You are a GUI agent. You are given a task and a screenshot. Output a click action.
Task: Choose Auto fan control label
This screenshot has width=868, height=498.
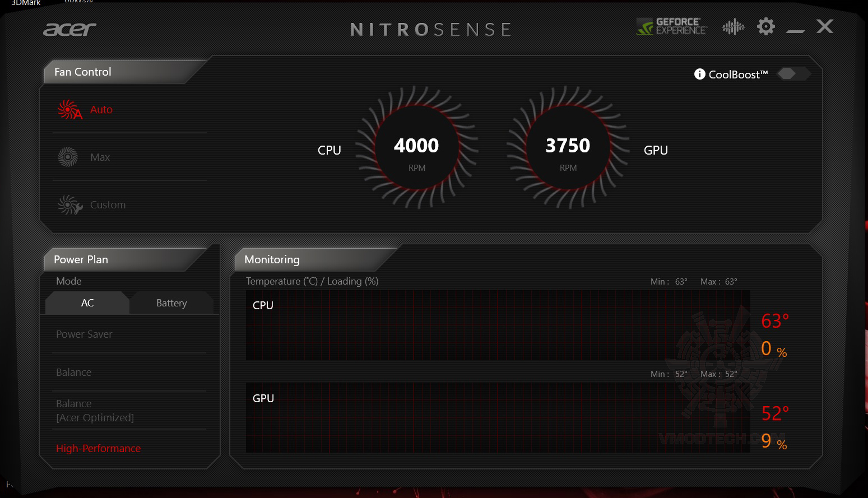tap(101, 110)
